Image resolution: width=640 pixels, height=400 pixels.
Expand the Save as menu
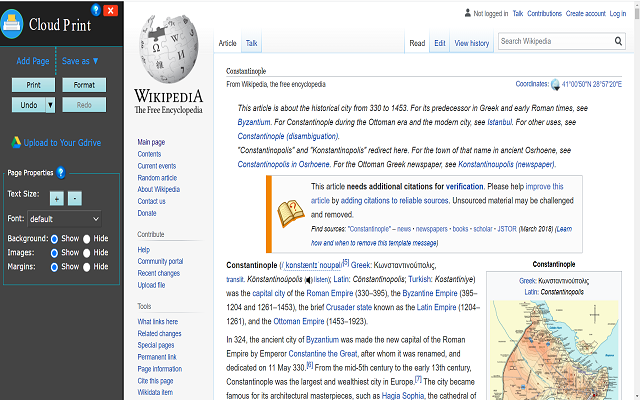click(x=80, y=61)
